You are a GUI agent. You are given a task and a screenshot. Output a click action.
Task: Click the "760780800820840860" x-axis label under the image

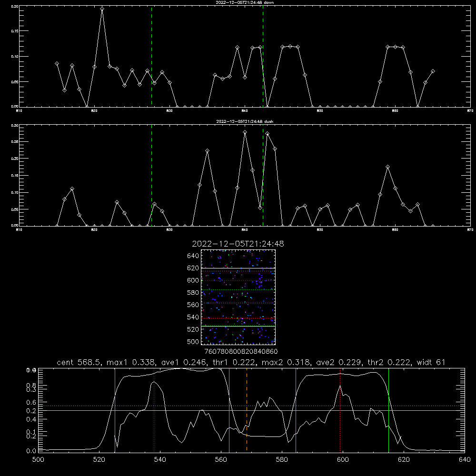pyautogui.click(x=241, y=351)
